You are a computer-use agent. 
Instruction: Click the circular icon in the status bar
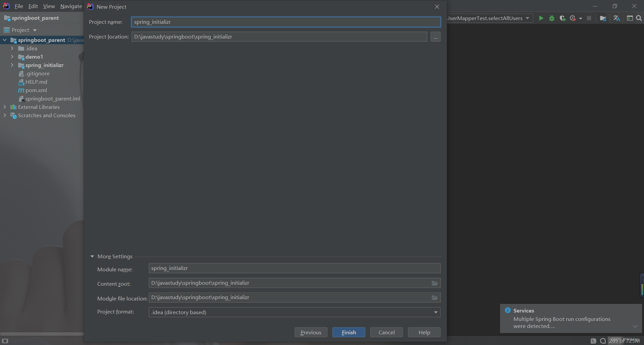(603, 341)
